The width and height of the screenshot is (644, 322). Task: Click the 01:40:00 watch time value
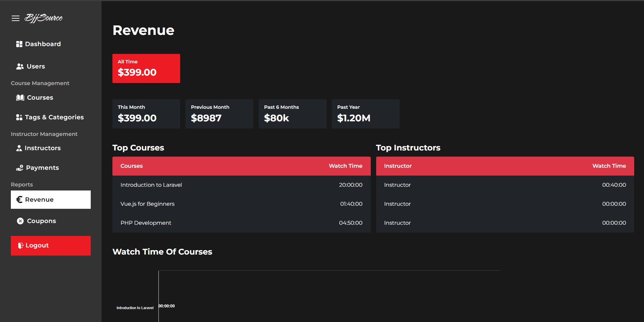click(x=351, y=204)
